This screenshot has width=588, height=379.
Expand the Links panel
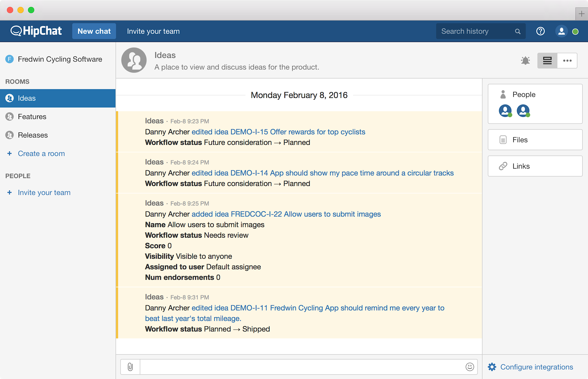pyautogui.click(x=535, y=166)
